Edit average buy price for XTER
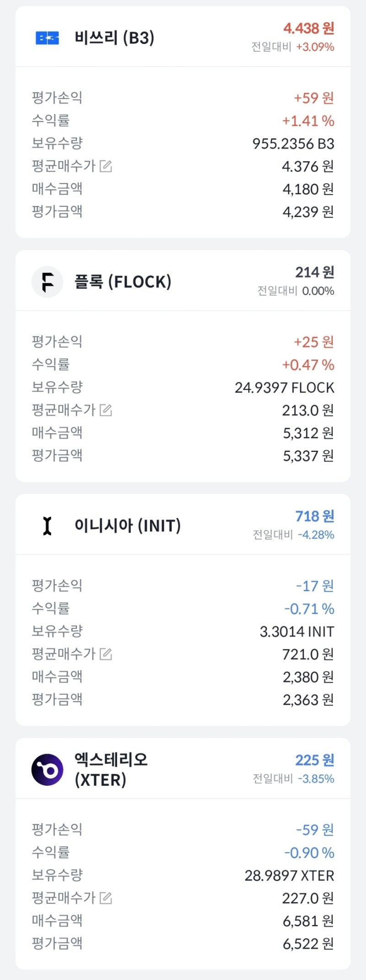This screenshot has height=980, width=366. (106, 898)
